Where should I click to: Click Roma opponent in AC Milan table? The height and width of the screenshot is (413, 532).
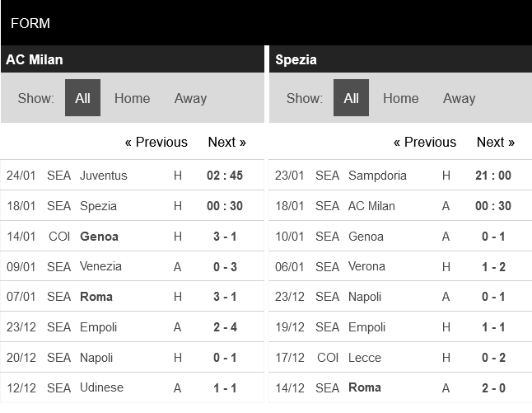[x=96, y=297]
